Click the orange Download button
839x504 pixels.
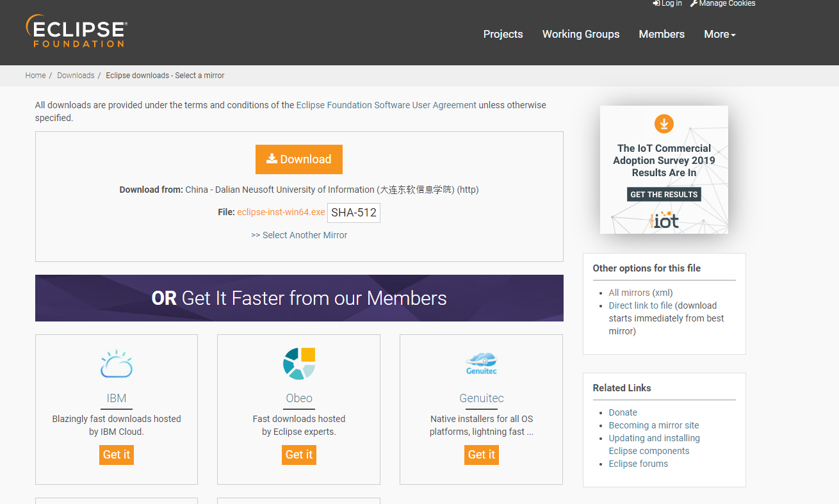pyautogui.click(x=299, y=159)
